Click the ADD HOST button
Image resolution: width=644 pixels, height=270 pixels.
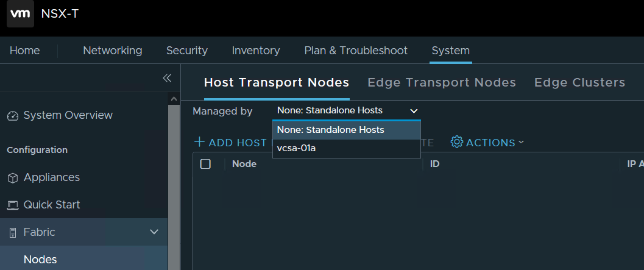[233, 142]
